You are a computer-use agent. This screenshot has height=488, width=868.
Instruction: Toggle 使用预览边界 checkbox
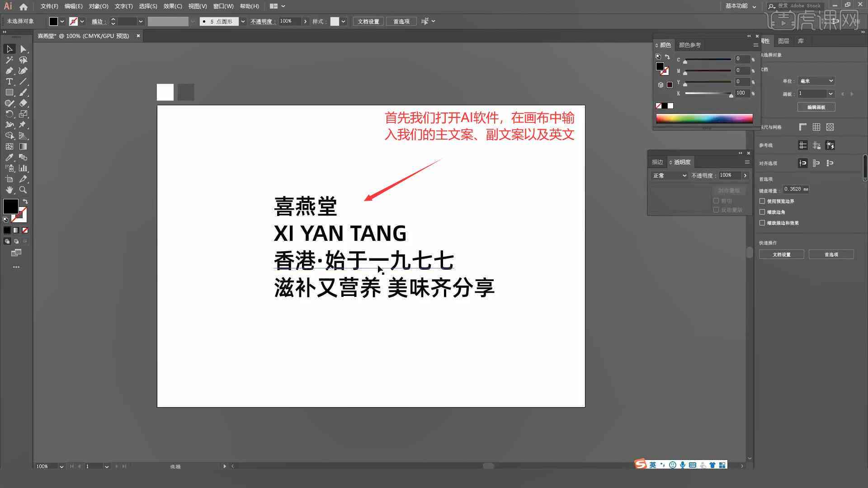763,201
